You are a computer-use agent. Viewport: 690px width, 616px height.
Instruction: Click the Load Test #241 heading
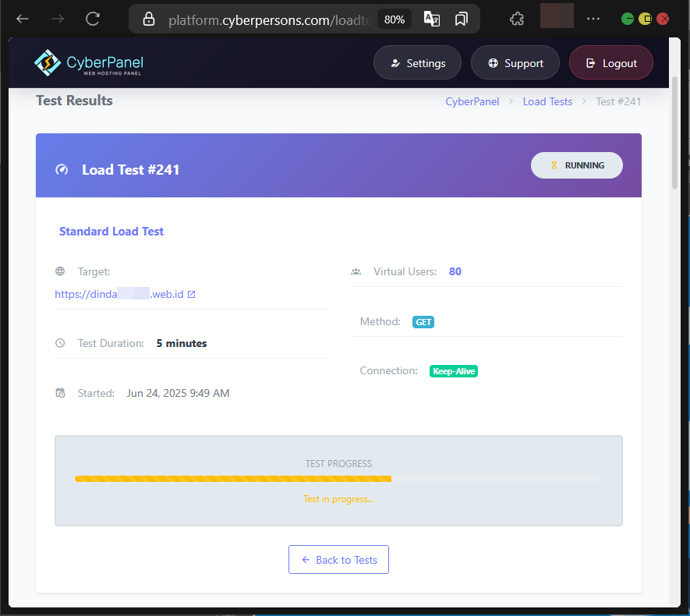pyautogui.click(x=131, y=170)
